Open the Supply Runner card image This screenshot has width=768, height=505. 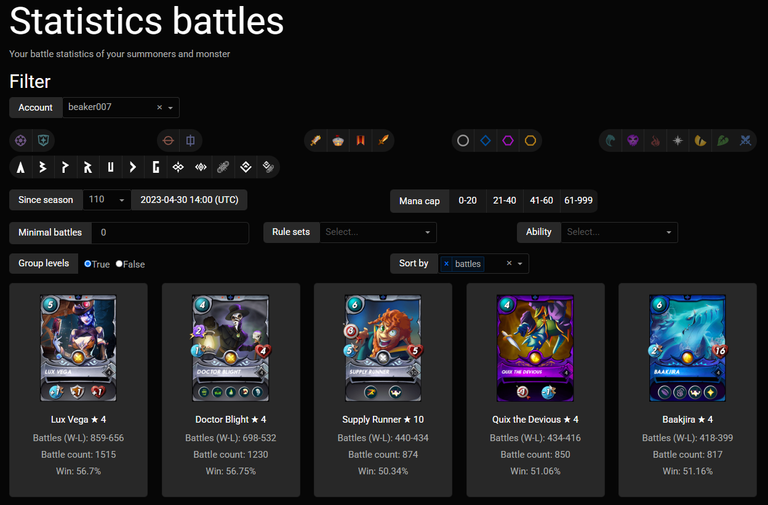[383, 348]
